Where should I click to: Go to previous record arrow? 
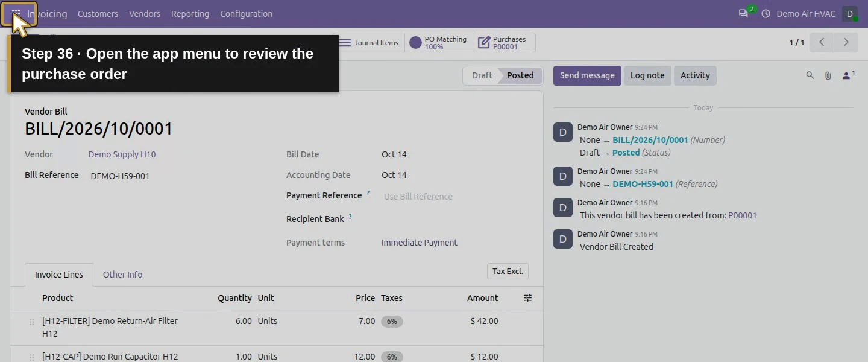pos(822,42)
